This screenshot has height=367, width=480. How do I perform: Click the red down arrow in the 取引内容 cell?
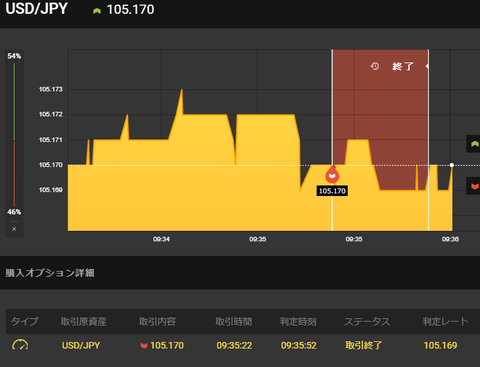144,346
